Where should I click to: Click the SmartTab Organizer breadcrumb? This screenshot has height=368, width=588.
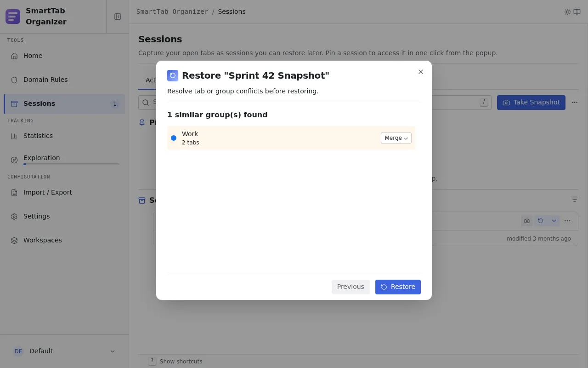172,11
